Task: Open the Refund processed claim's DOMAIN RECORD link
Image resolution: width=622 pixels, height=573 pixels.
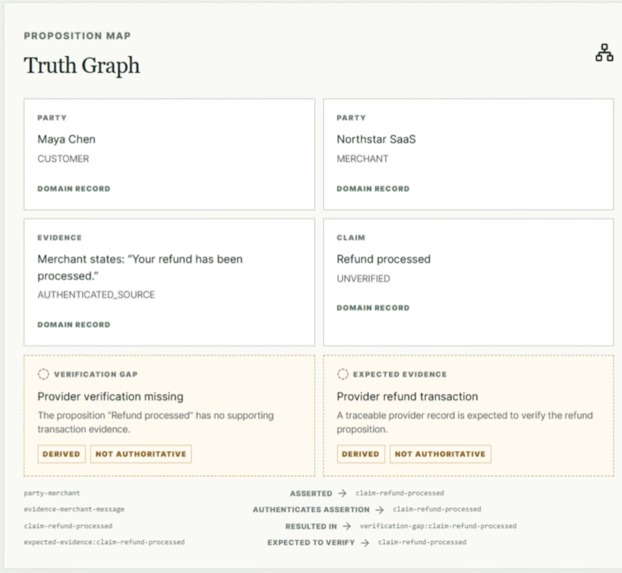Action: (373, 308)
